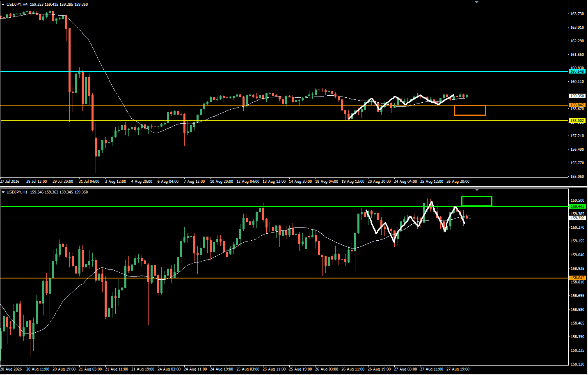Open the USDJPY,H1 chart title dropdown arrow
This screenshot has height=375, width=588.
(3, 192)
